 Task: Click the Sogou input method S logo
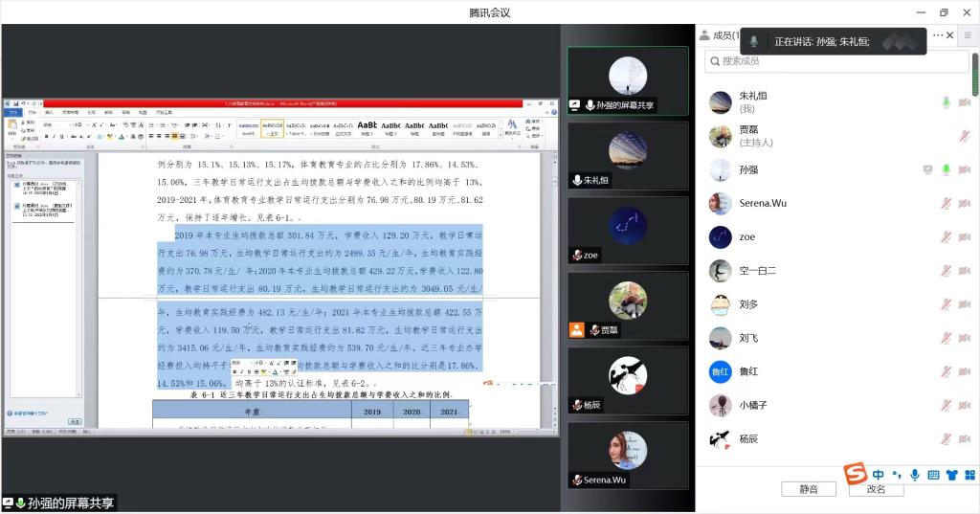coord(855,474)
